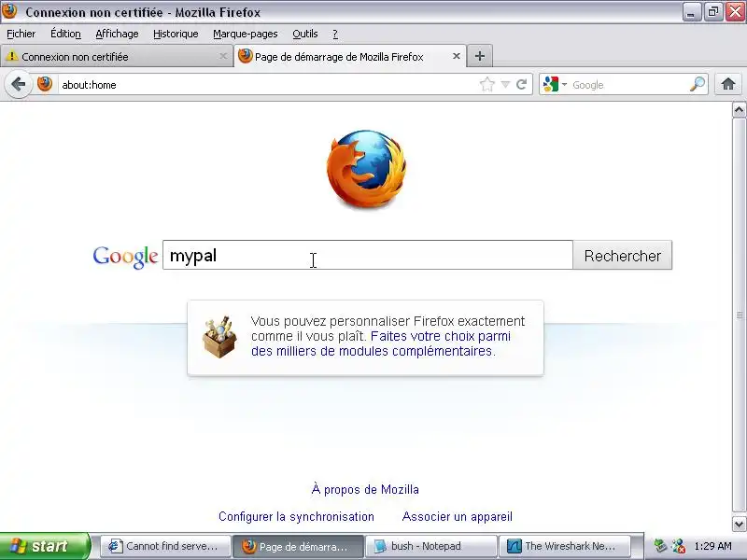
Task: Click the Firefox site identity icon in address bar
Action: pos(45,84)
